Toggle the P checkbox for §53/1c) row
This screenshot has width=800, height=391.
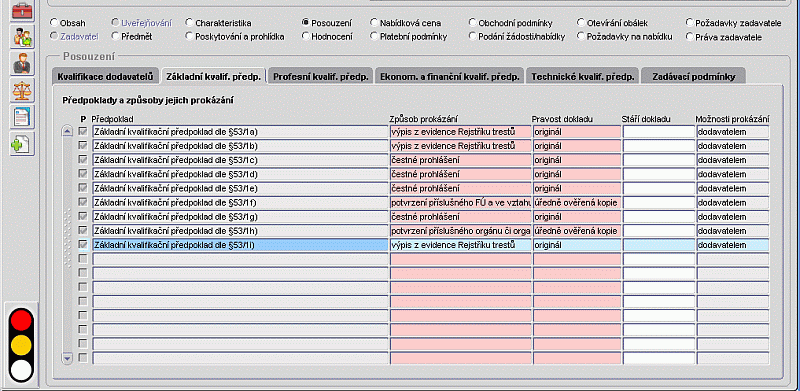[x=83, y=160]
